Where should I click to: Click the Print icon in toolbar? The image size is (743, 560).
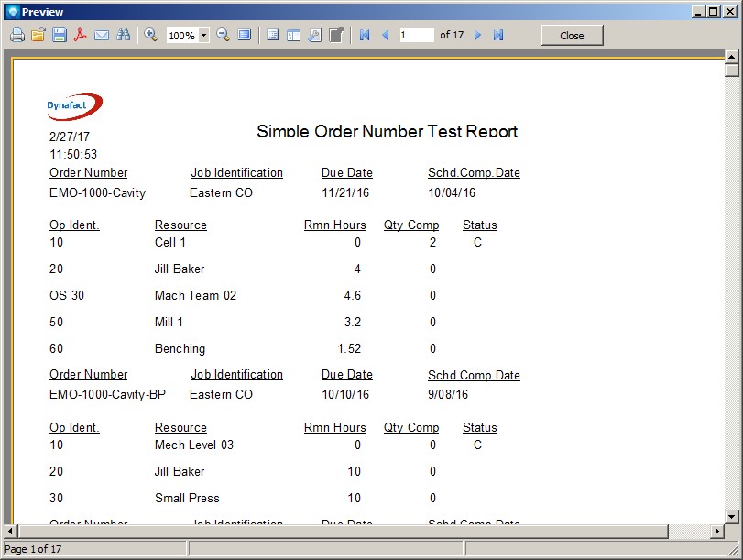click(x=16, y=35)
